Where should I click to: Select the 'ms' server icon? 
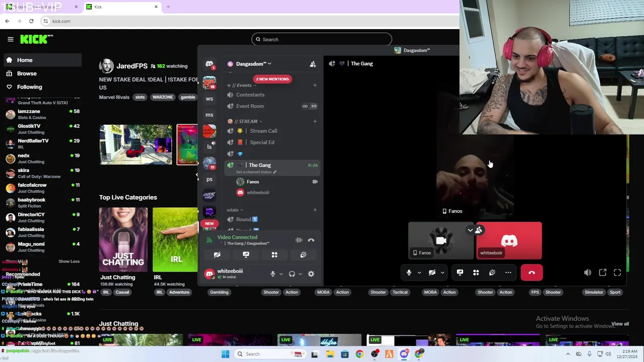209,115
